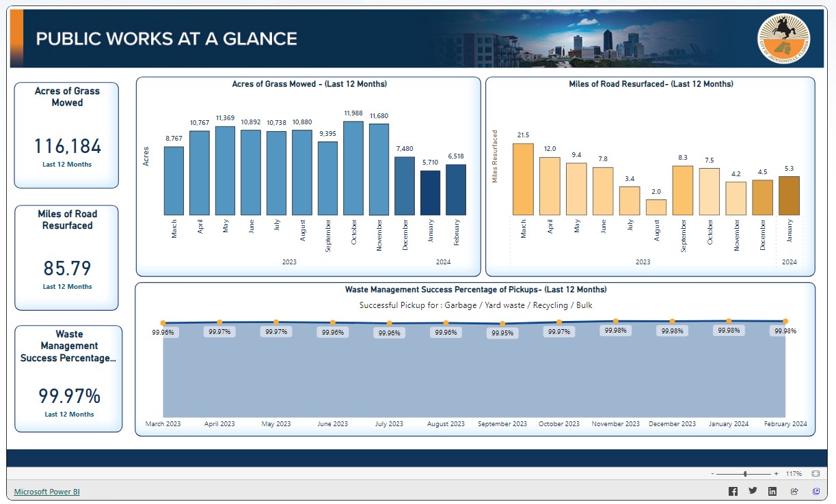Post the dashboard using the Twitter icon
This screenshot has height=504, width=836.
coord(753,490)
